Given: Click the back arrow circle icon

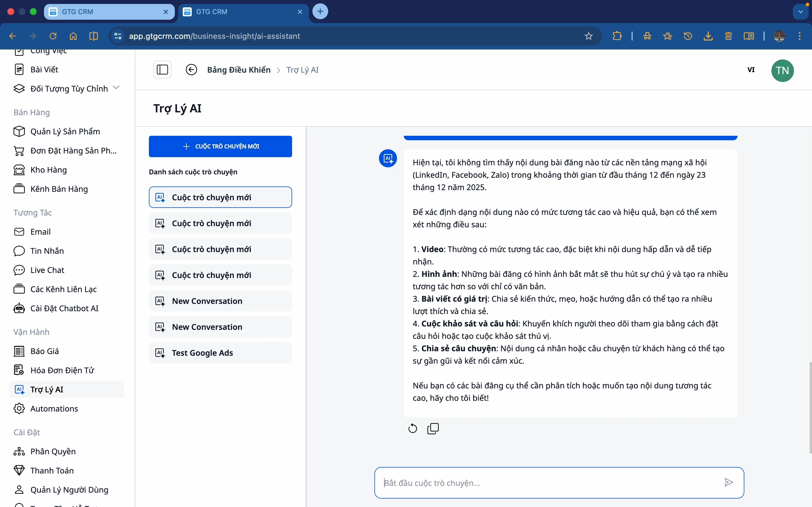Looking at the screenshot, I should (191, 70).
